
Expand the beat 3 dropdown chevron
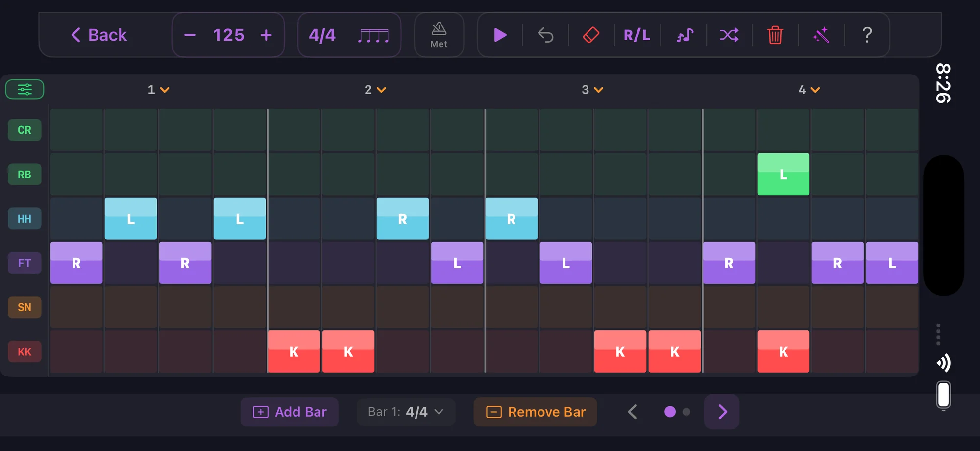[x=598, y=90]
